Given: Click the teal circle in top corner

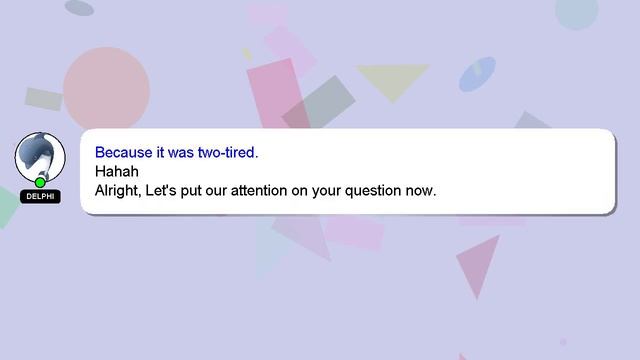Looking at the screenshot, I should (576, 12).
